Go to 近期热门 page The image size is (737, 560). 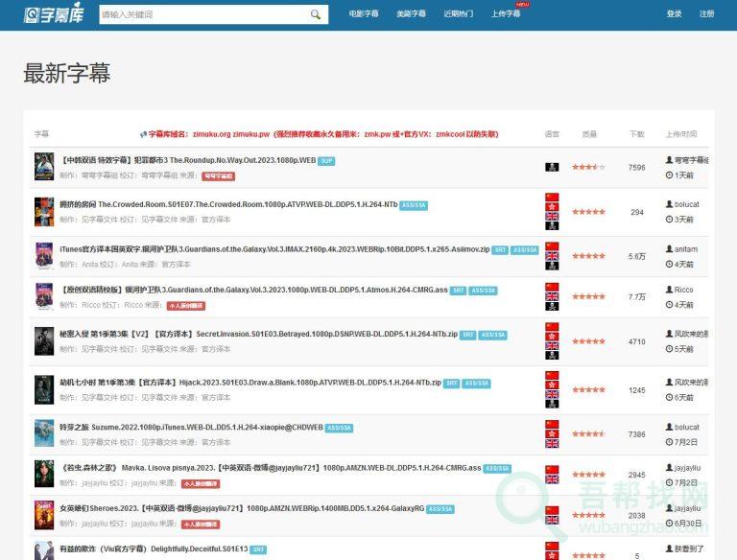(458, 14)
